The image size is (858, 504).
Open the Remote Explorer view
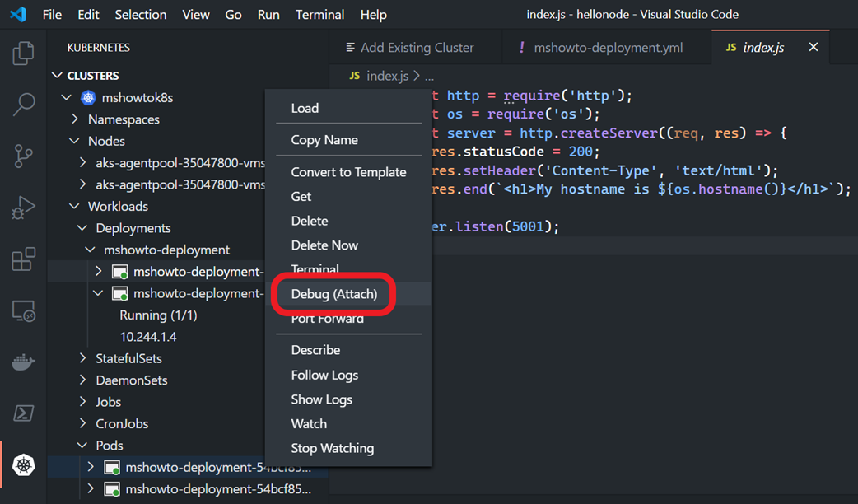pyautogui.click(x=24, y=310)
